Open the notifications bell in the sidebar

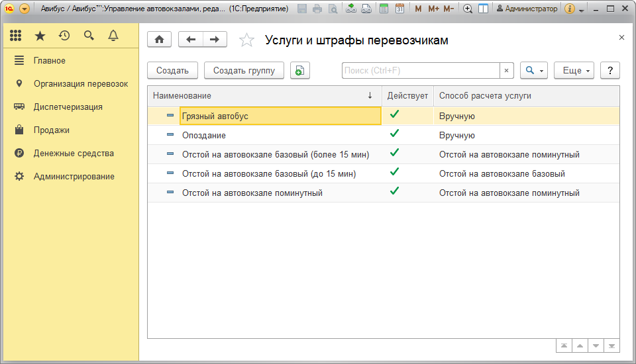[x=113, y=36]
